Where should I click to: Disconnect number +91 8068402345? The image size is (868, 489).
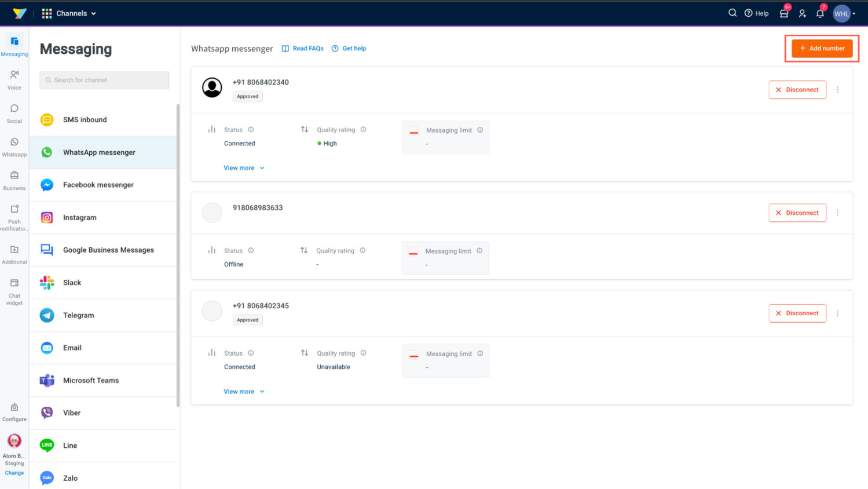[797, 313]
